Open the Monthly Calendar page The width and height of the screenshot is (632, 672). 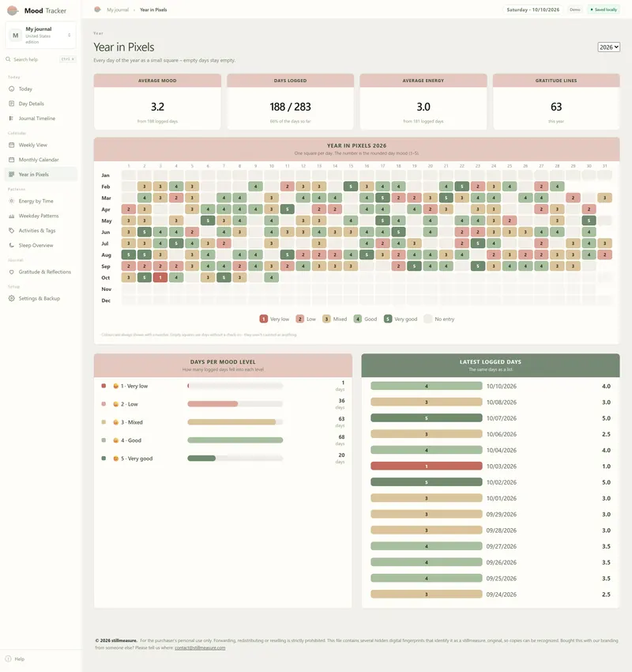[42, 160]
